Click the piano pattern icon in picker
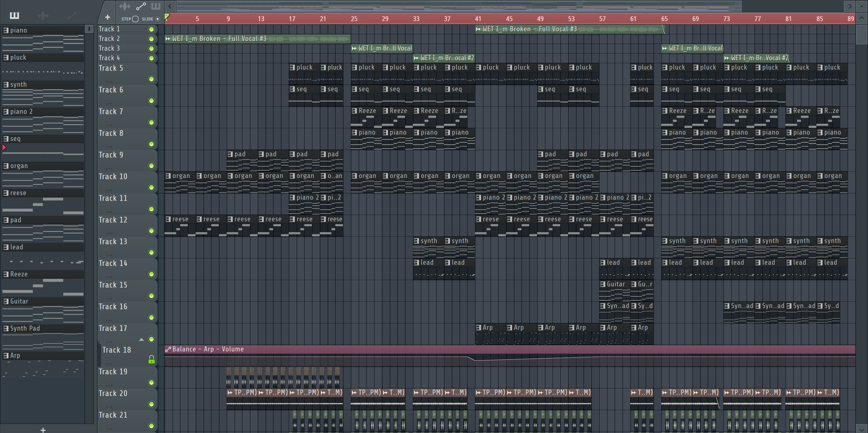The width and height of the screenshot is (868, 433). point(6,30)
